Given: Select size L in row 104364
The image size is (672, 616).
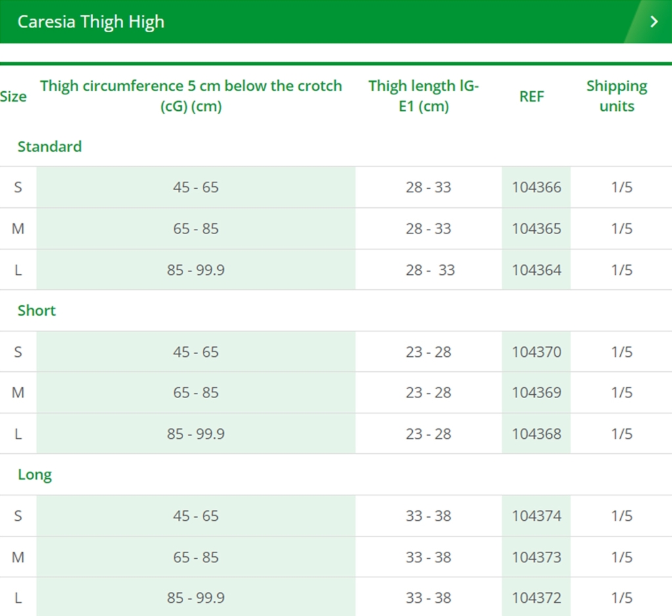Looking at the screenshot, I should point(18,270).
